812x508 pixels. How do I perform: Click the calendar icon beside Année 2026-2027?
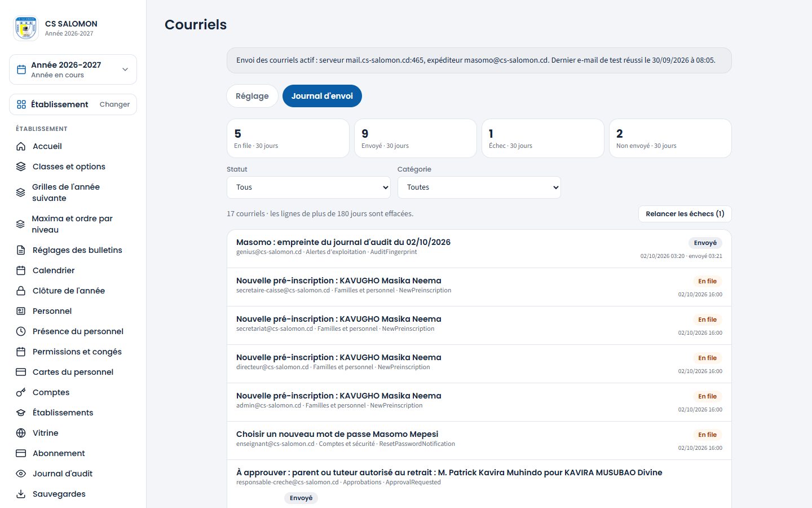(21, 69)
